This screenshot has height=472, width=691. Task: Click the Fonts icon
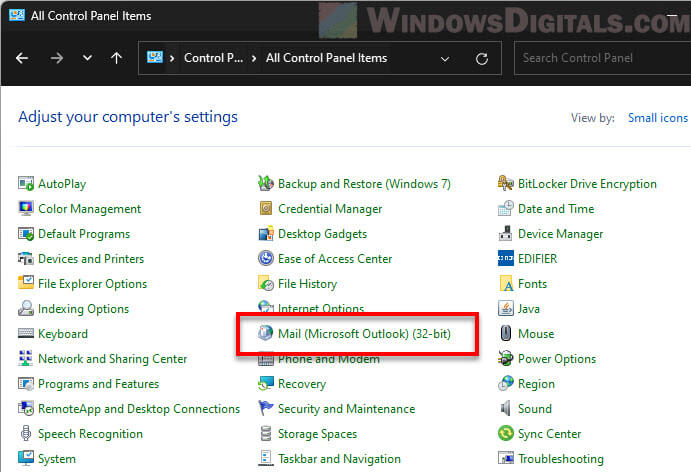(505, 283)
